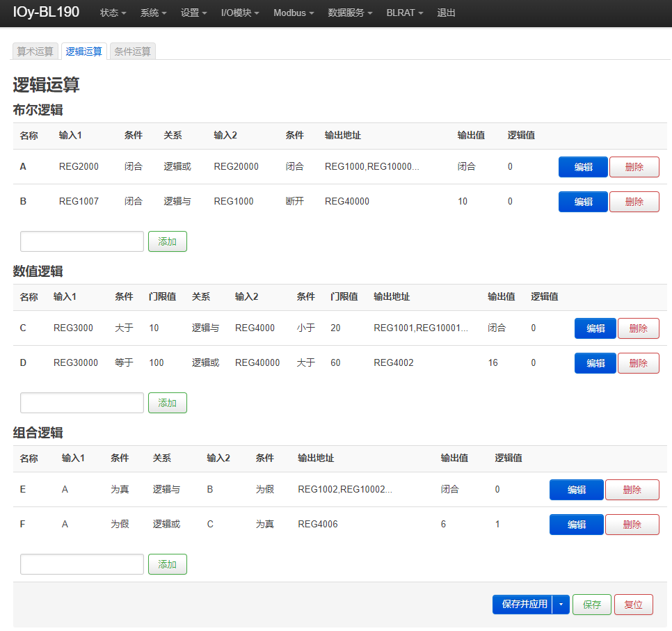This screenshot has width=672, height=631.
Task: Select the REG1000,REG10000... output address cell
Action: (371, 166)
